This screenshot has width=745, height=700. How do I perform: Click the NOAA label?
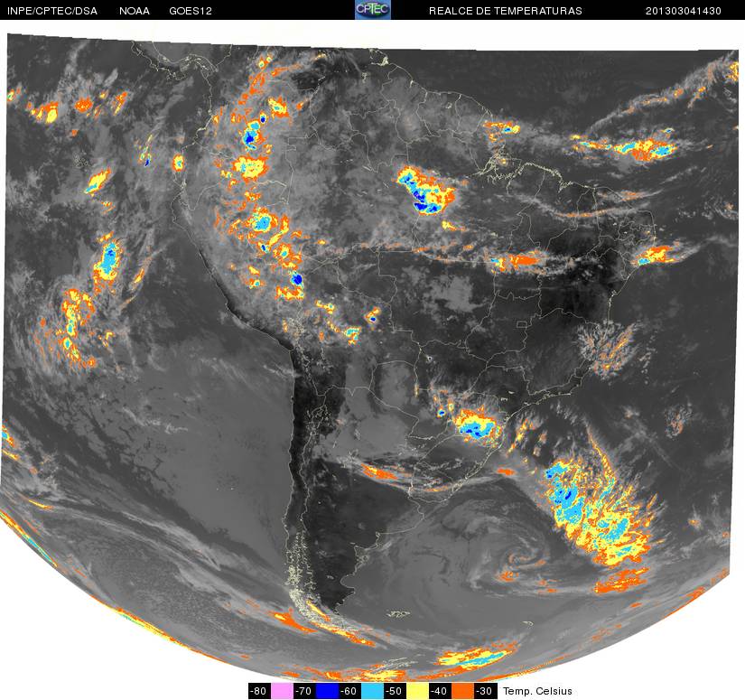tap(135, 11)
